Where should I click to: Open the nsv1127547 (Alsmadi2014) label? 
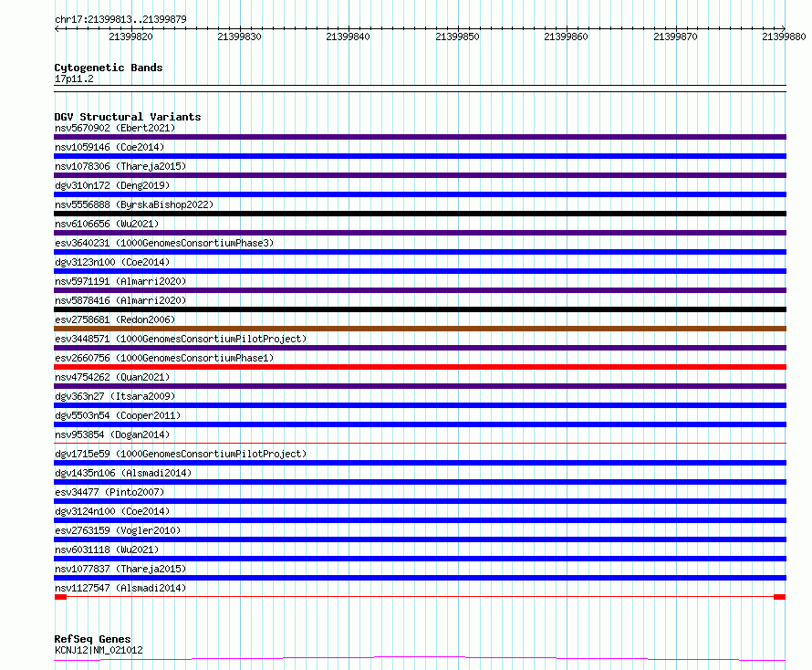(120, 588)
